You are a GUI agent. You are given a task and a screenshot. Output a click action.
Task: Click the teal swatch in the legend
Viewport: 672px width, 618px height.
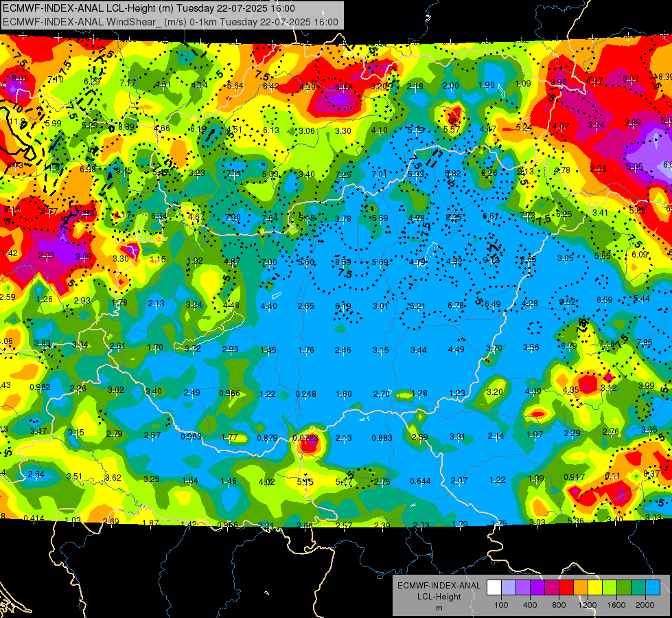pos(638,588)
